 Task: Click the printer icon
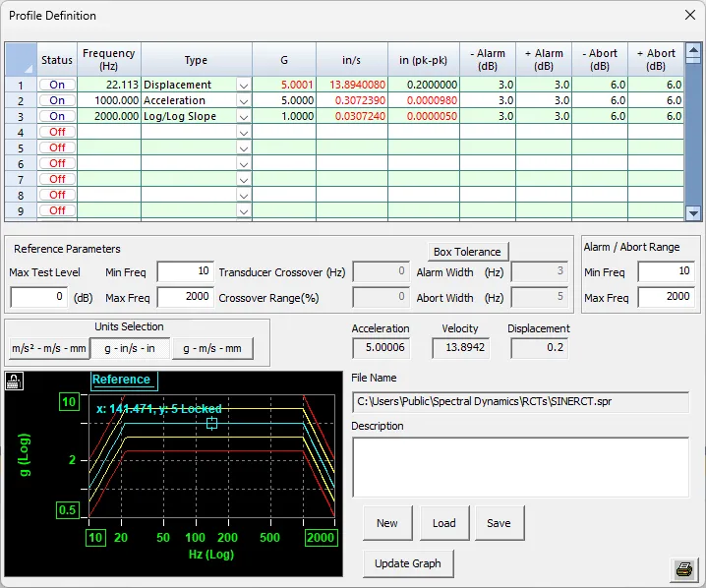(683, 569)
